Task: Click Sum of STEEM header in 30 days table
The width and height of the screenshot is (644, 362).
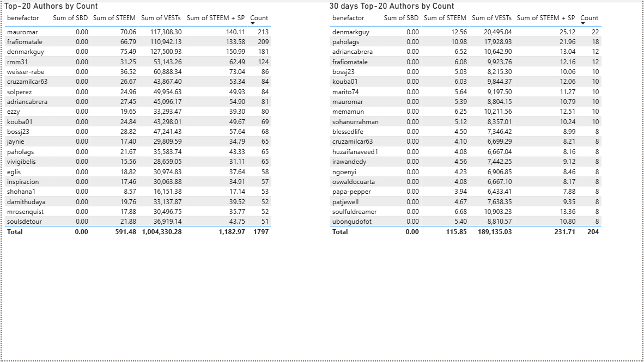Action: click(x=445, y=18)
